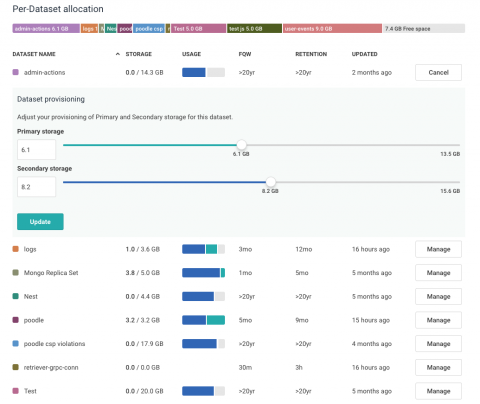Click the Update button
The image size is (480, 404).
click(x=40, y=222)
